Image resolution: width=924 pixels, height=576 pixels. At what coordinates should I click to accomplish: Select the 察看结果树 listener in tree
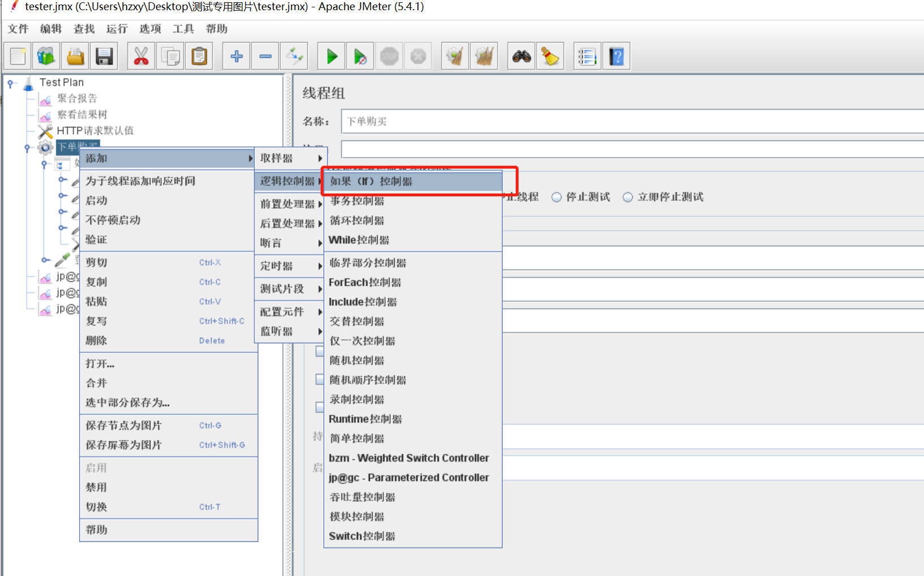click(x=82, y=114)
